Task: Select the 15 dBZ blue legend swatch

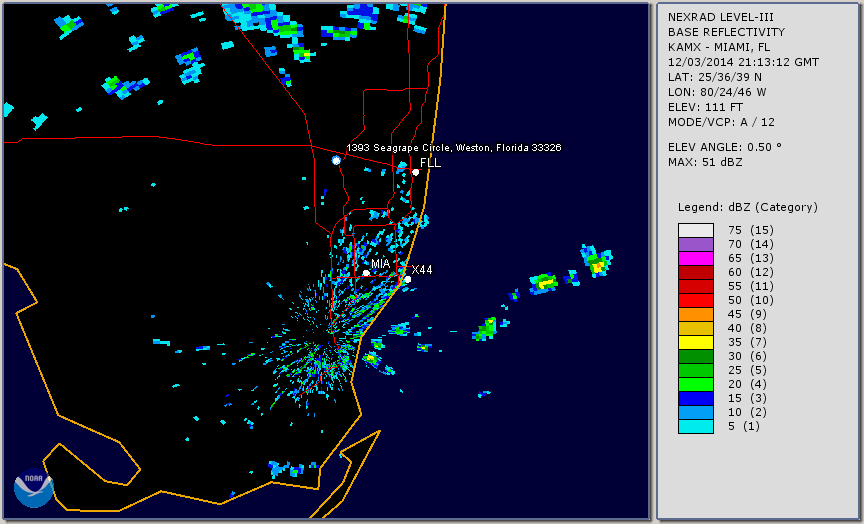Action: click(x=696, y=398)
